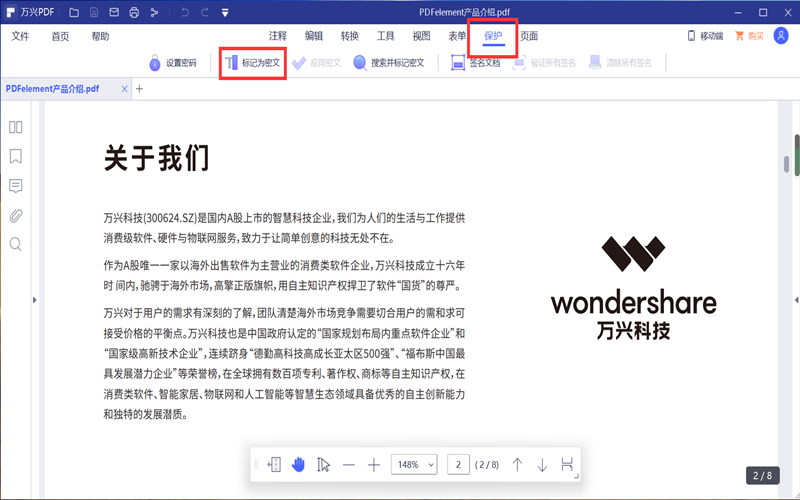This screenshot has width=800, height=500.
Task: Click the page number input field
Action: tap(458, 464)
